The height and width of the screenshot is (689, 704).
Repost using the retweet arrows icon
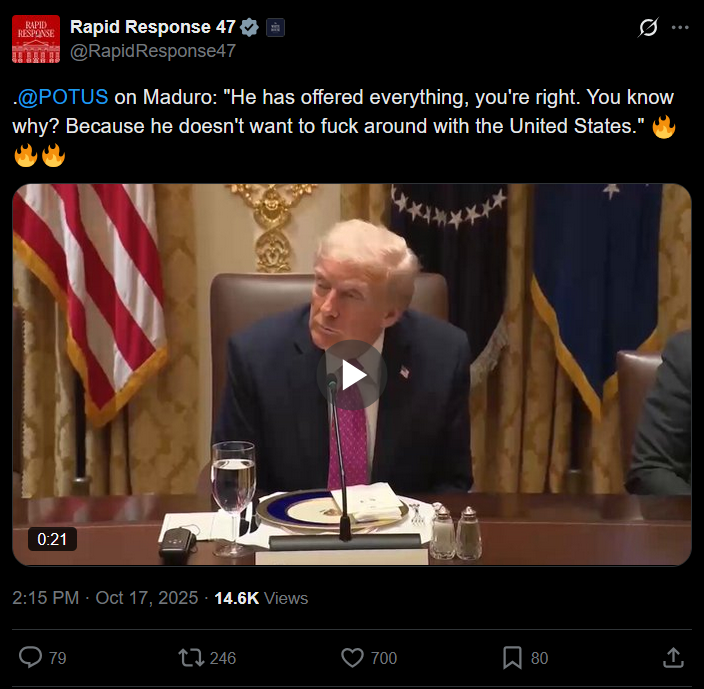coord(191,658)
